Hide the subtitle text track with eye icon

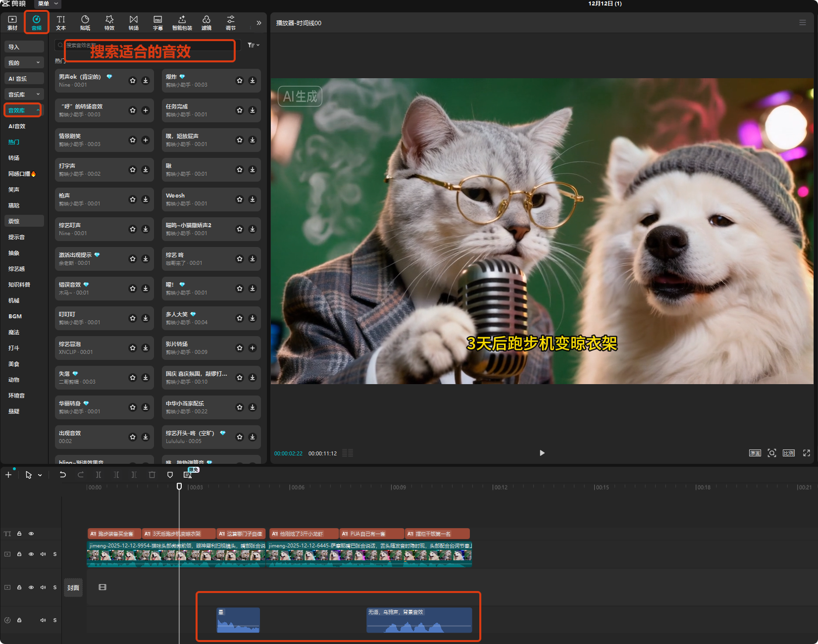[x=31, y=534]
